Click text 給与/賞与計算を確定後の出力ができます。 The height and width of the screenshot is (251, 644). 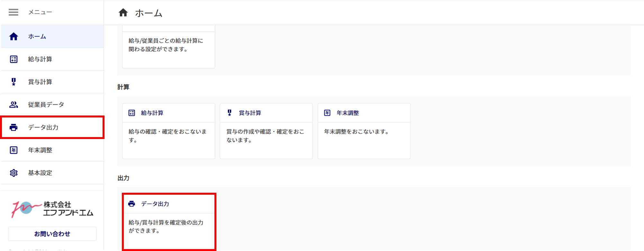(166, 227)
